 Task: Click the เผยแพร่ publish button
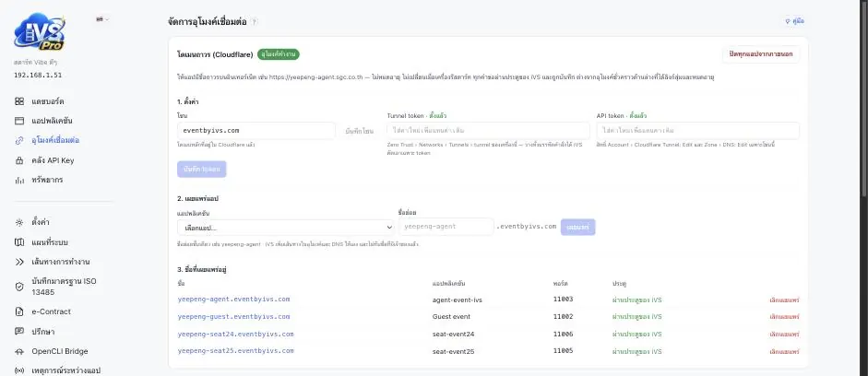click(578, 227)
